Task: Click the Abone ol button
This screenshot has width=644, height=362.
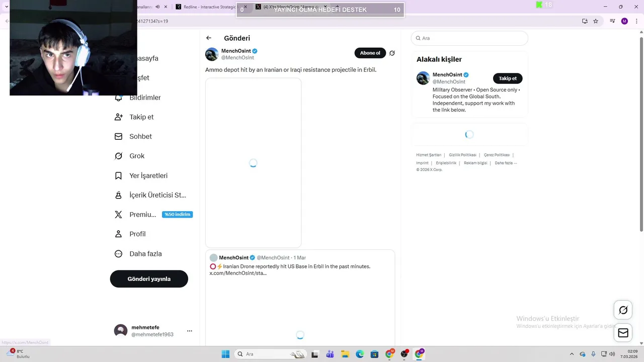Action: pyautogui.click(x=370, y=53)
